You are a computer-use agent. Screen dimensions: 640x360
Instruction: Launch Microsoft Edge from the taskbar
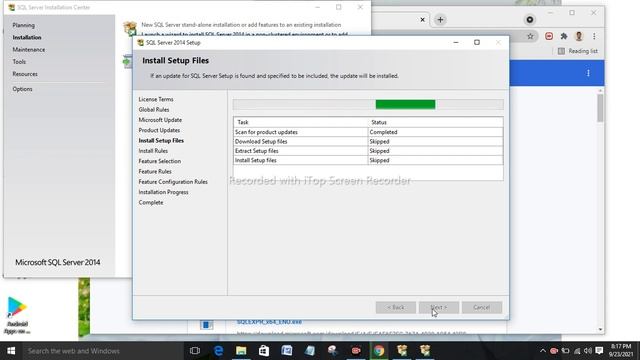(x=218, y=351)
